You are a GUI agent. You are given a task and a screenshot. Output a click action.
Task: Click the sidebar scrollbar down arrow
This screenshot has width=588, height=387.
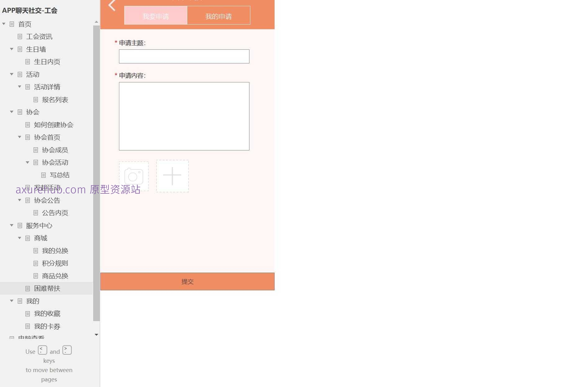click(x=96, y=335)
